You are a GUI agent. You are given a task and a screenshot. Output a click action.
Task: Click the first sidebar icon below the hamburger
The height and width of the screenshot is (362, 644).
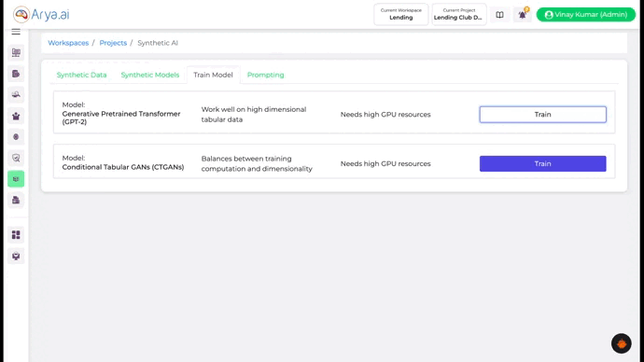tap(16, 52)
